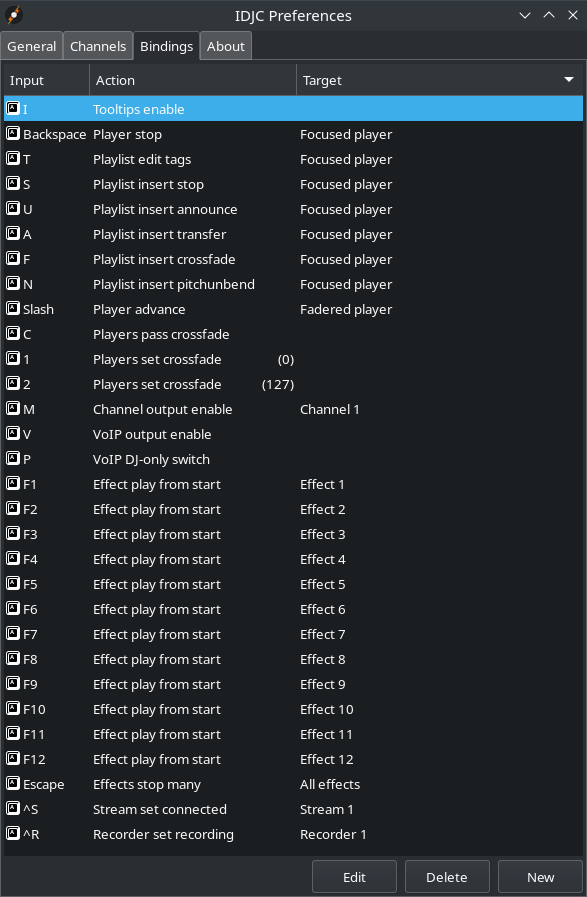Delete the selected binding
Image resolution: width=587 pixels, height=897 pixels.
[x=447, y=877]
